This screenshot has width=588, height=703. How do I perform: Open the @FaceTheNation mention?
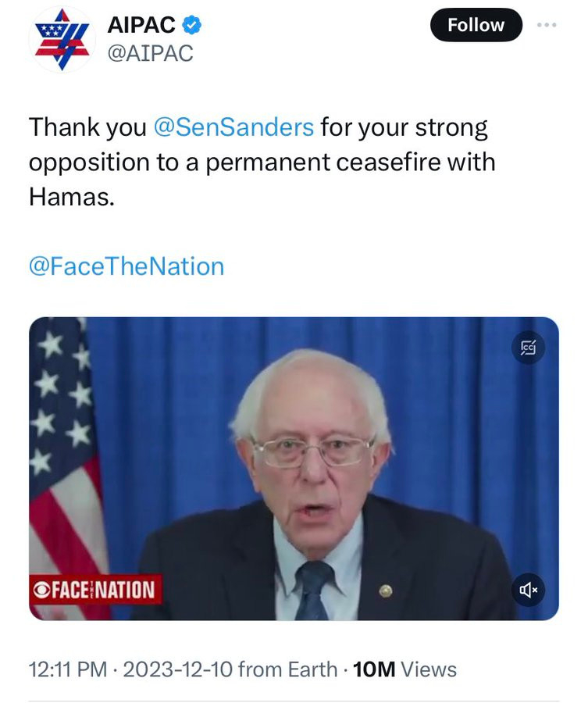tap(127, 266)
